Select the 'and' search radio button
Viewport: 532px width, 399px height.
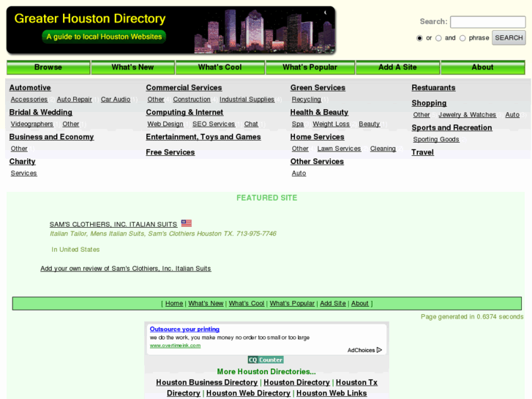438,38
